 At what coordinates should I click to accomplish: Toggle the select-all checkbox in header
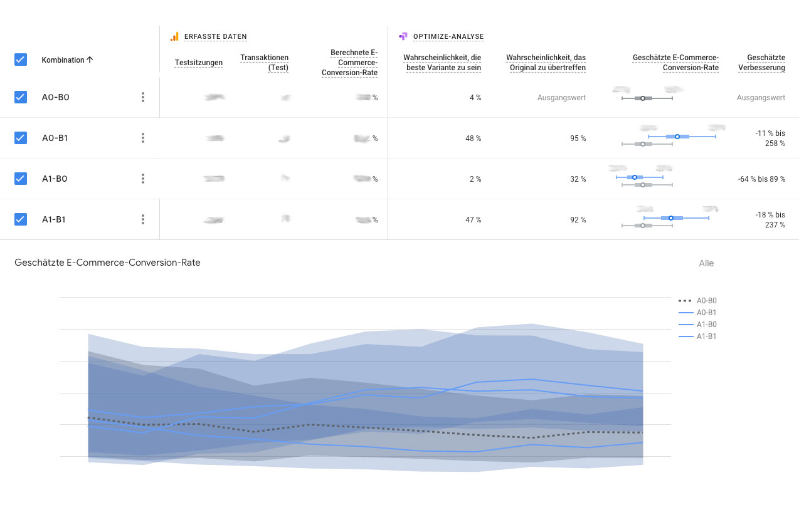pos(21,60)
